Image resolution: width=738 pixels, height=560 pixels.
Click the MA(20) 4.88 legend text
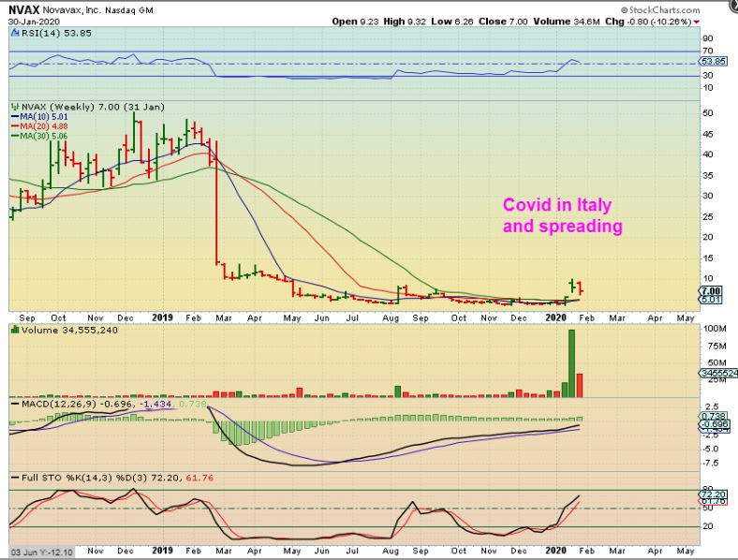[44, 126]
